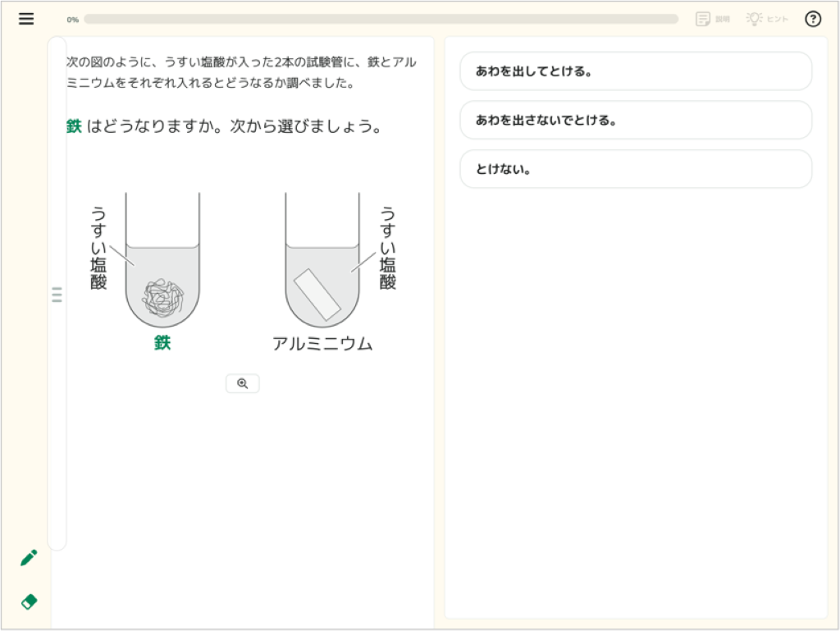
Task: Click the 0% progress bar
Action: pos(381,20)
